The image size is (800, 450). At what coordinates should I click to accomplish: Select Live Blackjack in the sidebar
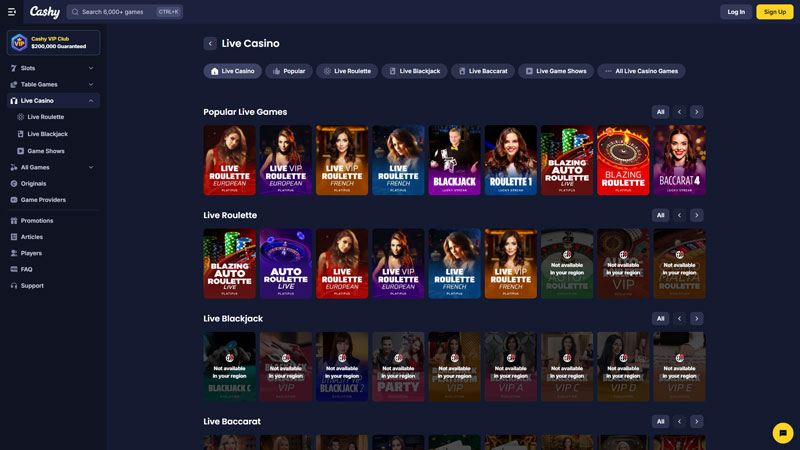click(47, 134)
